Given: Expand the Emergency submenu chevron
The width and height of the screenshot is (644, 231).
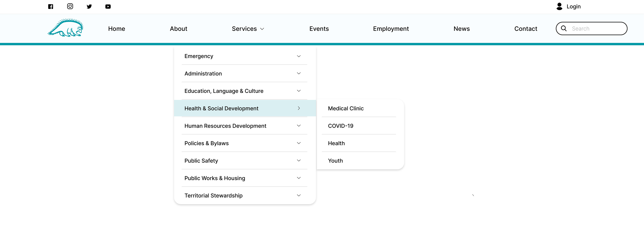Looking at the screenshot, I should (299, 56).
